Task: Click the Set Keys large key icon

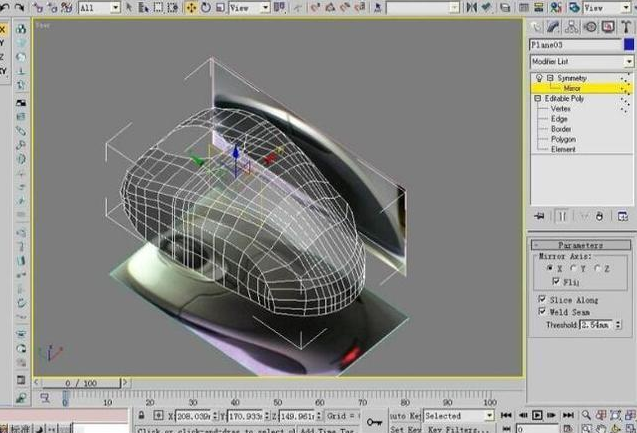Action: pos(374,422)
